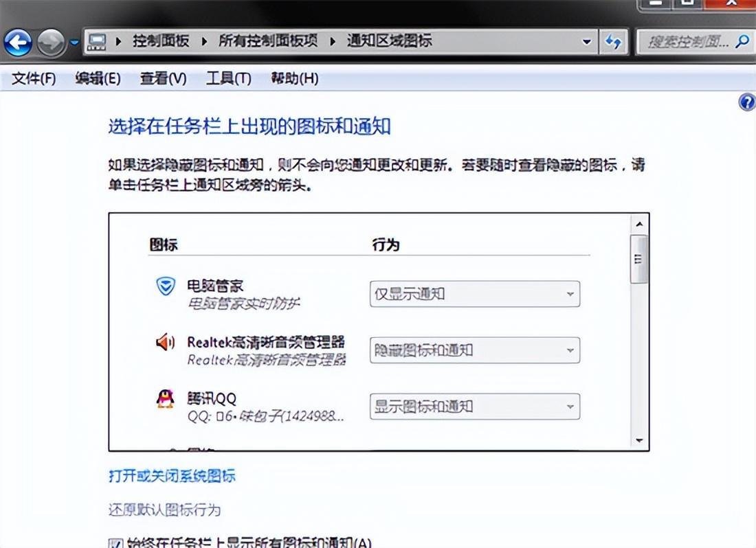The image size is (756, 548).
Task: Click the 还原默认图标行为 link
Action: [164, 510]
